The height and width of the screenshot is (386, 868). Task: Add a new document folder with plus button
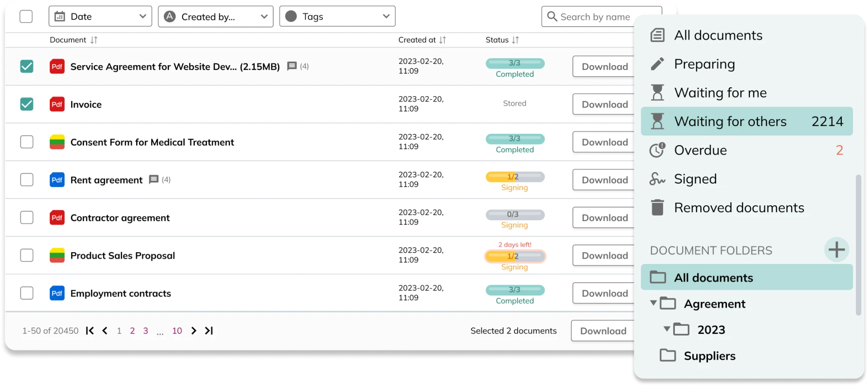pos(837,249)
